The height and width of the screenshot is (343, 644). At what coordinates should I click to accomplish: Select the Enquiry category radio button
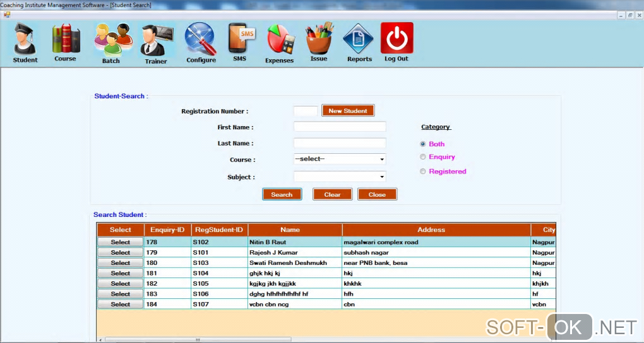(x=422, y=157)
